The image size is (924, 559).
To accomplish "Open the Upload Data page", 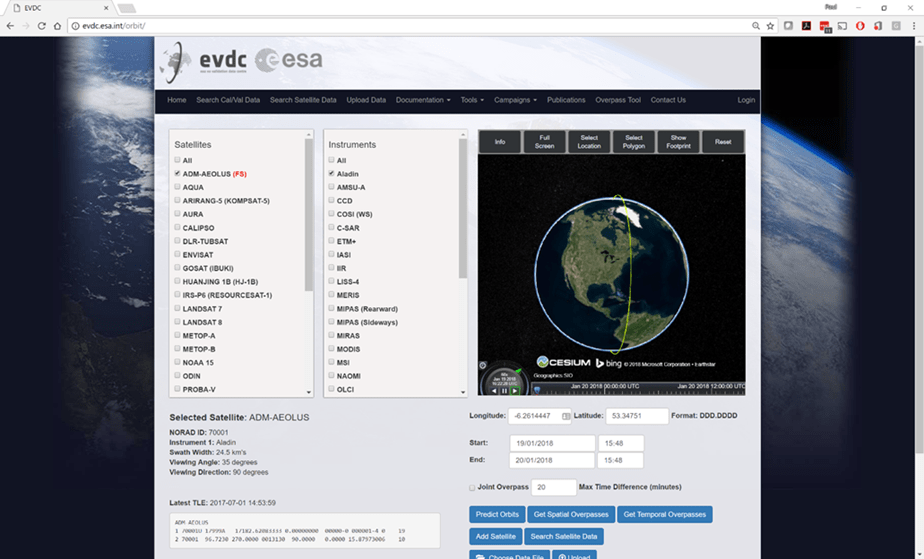I will [x=366, y=100].
